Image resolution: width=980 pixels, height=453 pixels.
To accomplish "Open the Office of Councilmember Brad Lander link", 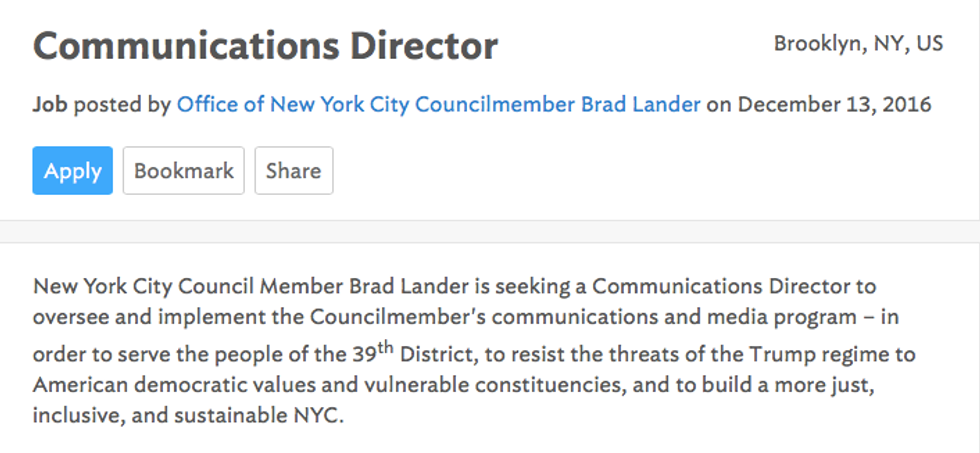I will [x=438, y=104].
